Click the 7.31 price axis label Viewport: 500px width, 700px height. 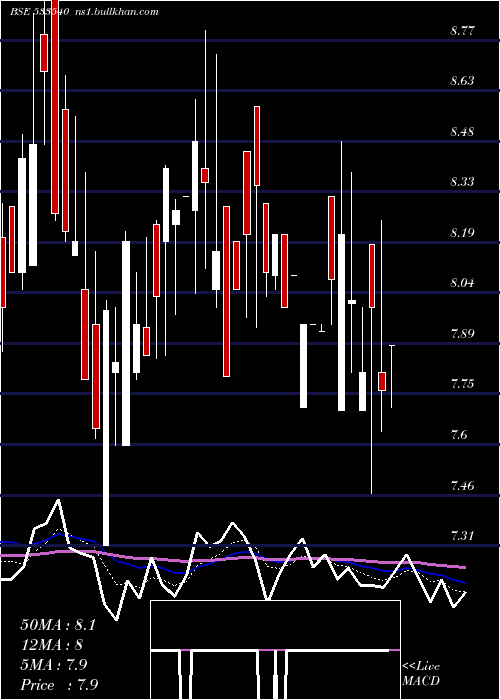pos(462,535)
